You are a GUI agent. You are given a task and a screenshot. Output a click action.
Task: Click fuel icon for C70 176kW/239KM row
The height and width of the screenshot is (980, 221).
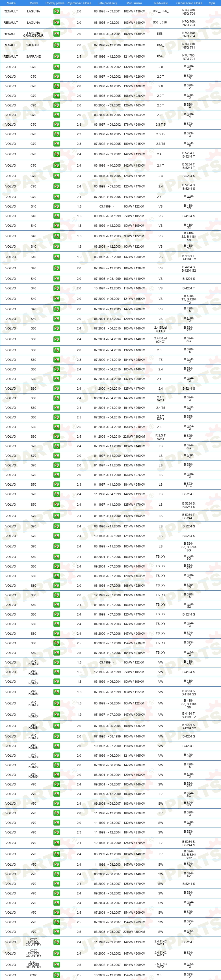pos(57,134)
